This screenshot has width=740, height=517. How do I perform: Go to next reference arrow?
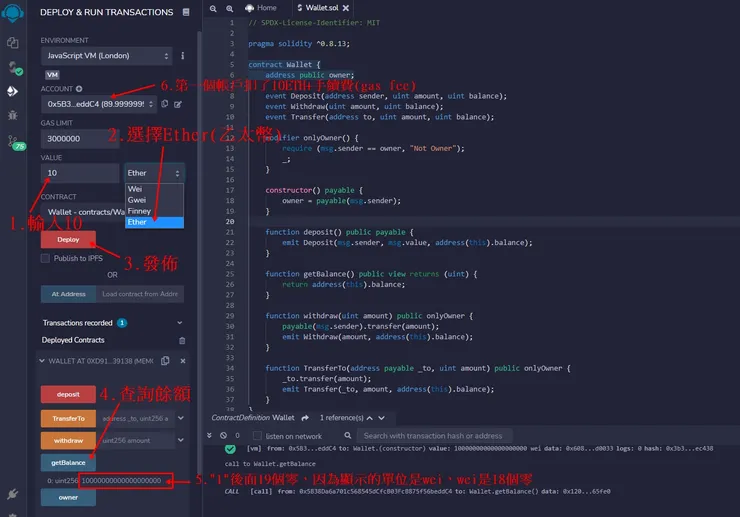(x=381, y=418)
